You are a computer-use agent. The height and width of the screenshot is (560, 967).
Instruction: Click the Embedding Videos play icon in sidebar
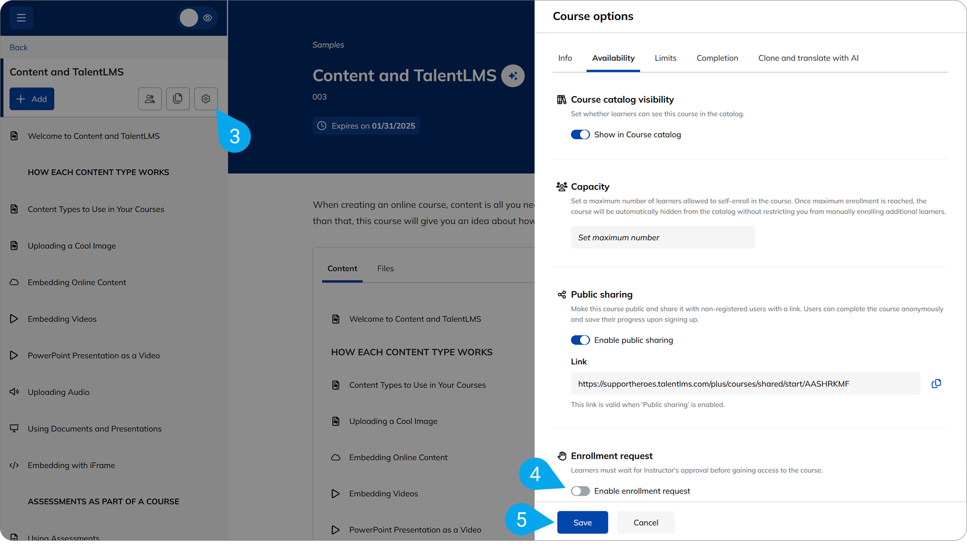(14, 319)
